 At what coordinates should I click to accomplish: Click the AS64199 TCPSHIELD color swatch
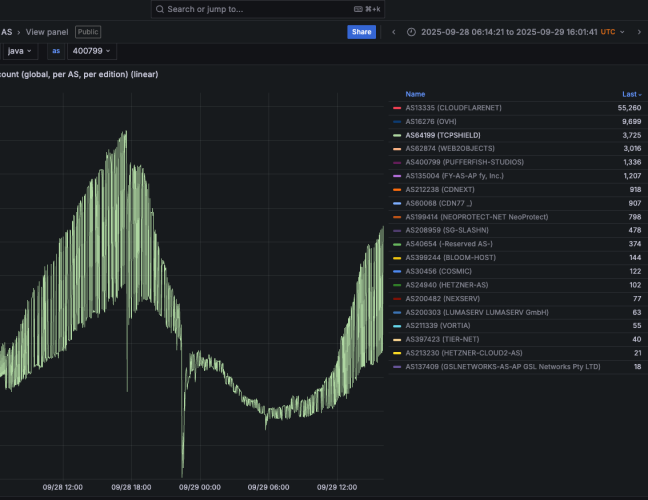click(x=397, y=134)
